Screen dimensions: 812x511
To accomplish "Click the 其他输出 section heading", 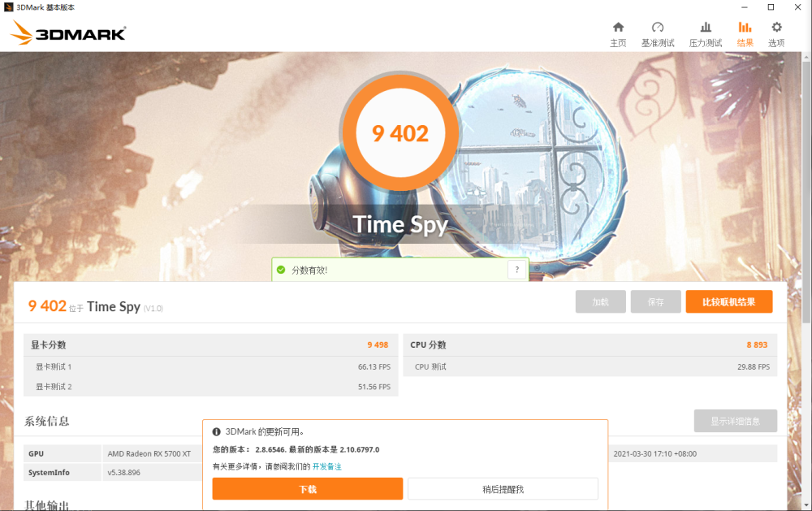I will coord(46,505).
